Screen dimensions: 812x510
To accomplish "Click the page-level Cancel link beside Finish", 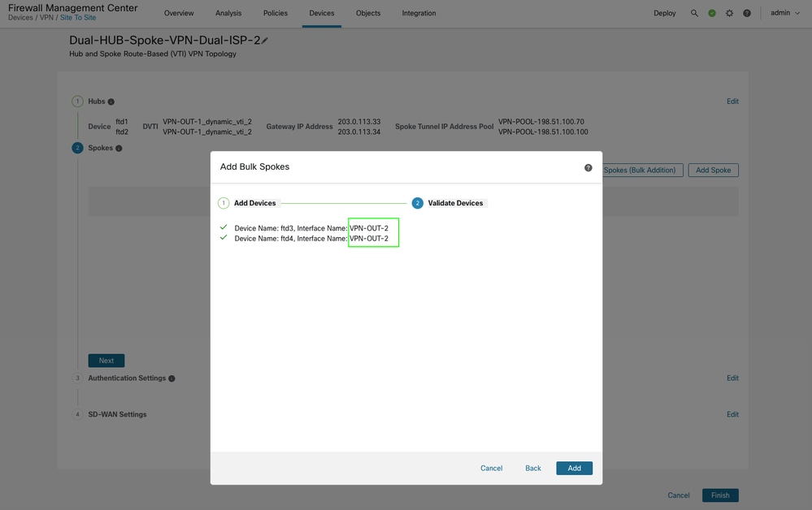I will [679, 495].
